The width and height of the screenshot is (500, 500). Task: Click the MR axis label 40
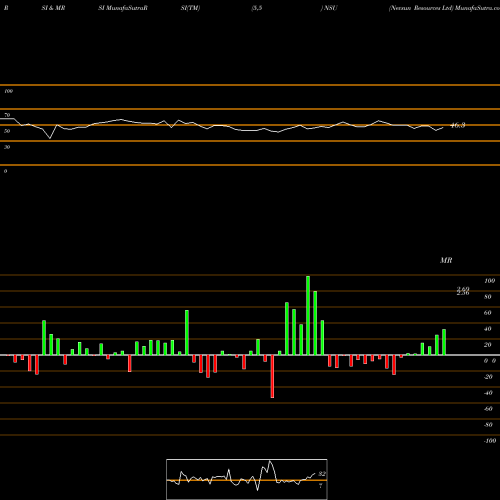[488, 329]
